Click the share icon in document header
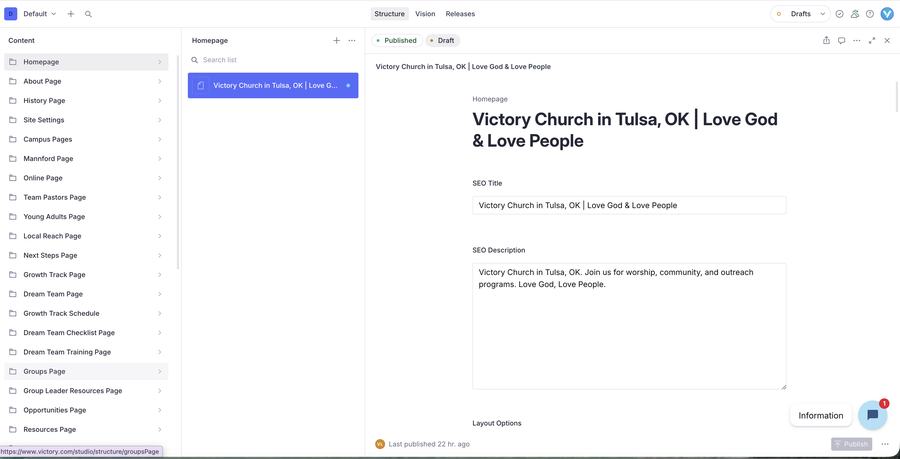The height and width of the screenshot is (459, 900). (827, 40)
